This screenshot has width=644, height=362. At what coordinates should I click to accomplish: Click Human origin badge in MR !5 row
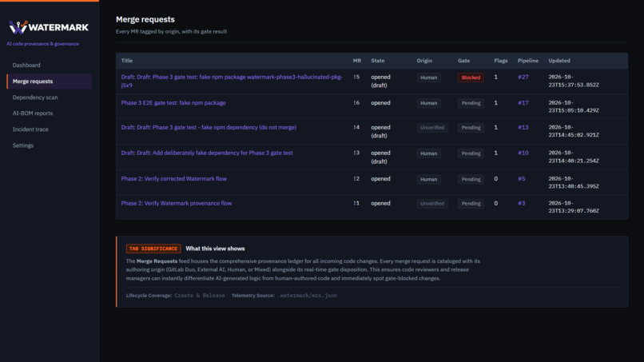coord(428,78)
